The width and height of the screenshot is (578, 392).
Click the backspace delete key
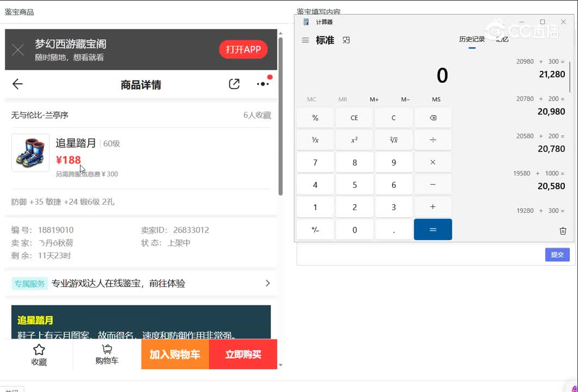coord(433,118)
